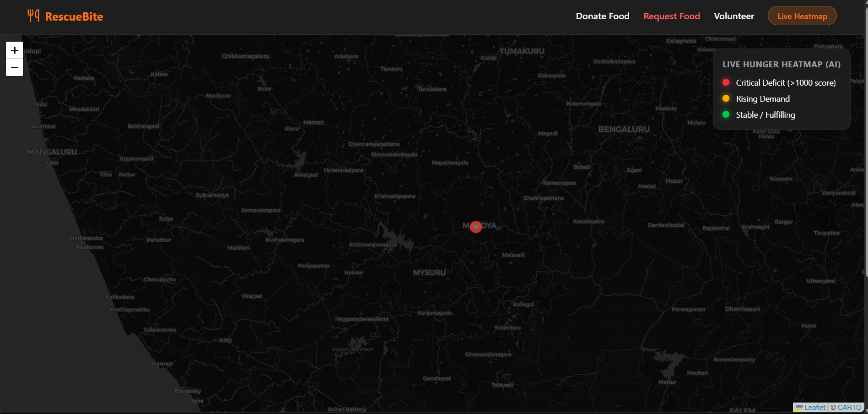
Task: Click the Somawarapete label on map
Action: [x=261, y=210]
